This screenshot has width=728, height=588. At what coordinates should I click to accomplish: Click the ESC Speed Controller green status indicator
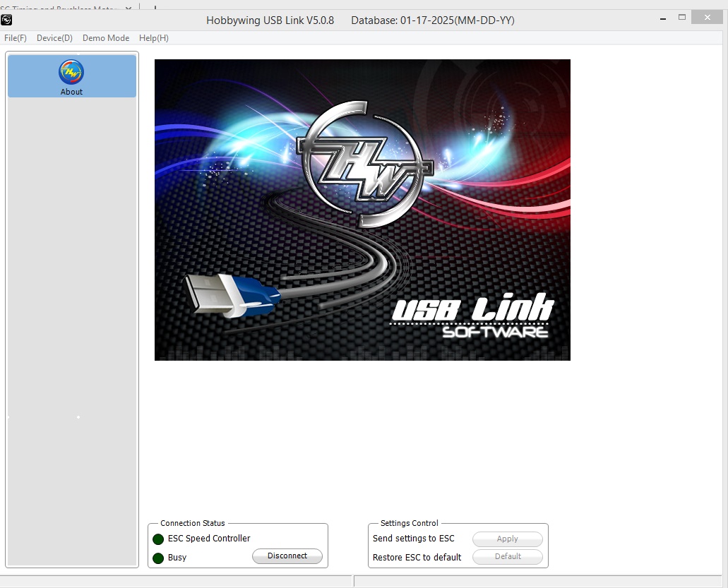click(158, 539)
